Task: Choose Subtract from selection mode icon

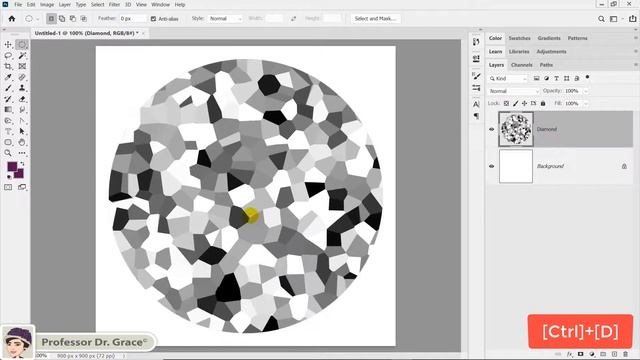Action: click(73, 18)
